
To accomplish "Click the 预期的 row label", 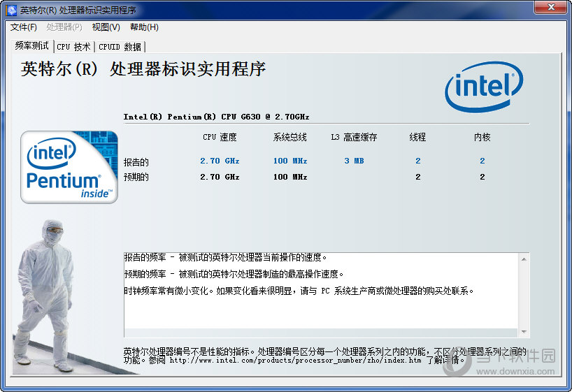I will click(x=136, y=177).
